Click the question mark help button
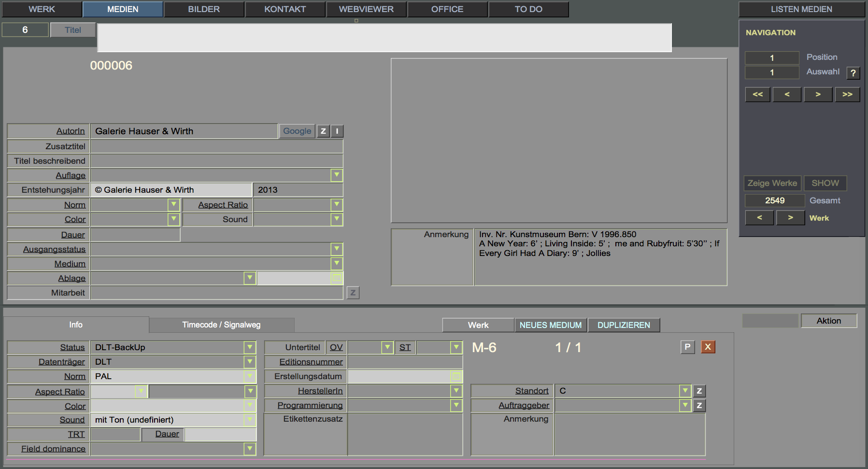The height and width of the screenshot is (469, 868). click(853, 73)
